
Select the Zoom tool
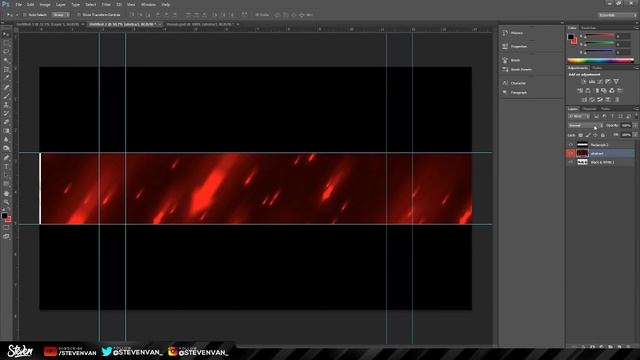pyautogui.click(x=6, y=202)
